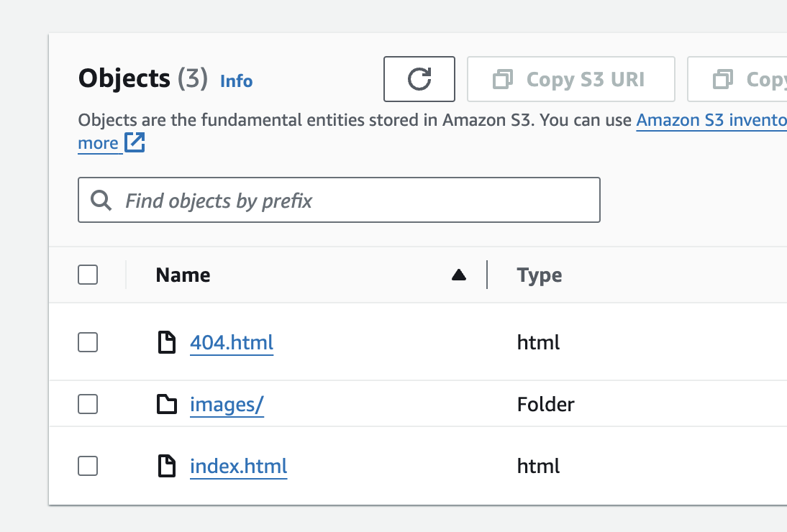Click the Copy S3 URI button
The width and height of the screenshot is (787, 532).
tap(571, 79)
